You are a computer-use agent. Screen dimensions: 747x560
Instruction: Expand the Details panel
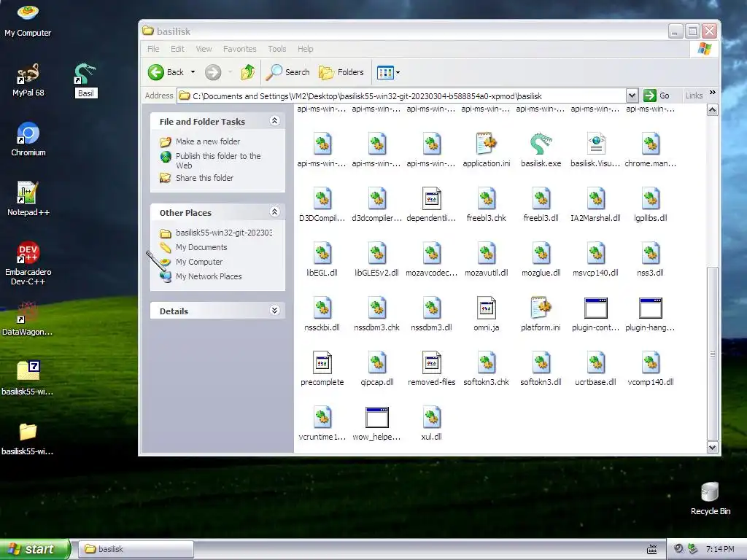point(274,311)
